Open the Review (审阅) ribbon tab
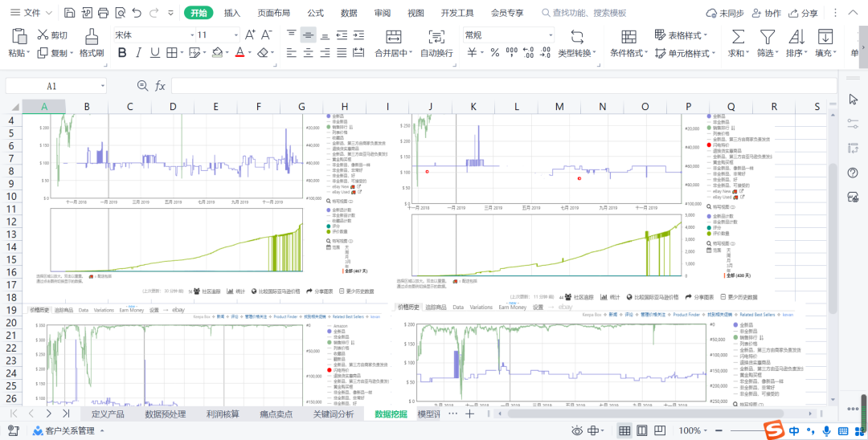Viewport: 868px width, 440px height. point(382,13)
